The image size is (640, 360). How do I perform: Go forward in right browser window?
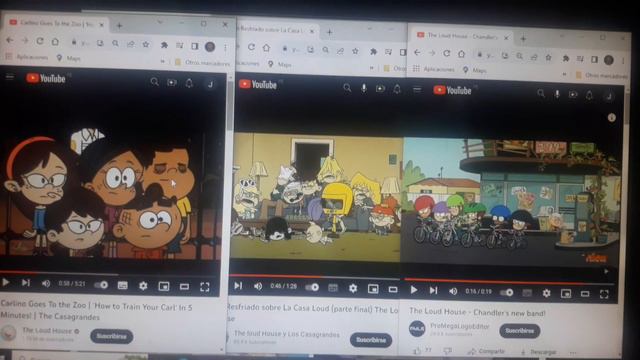click(x=432, y=53)
